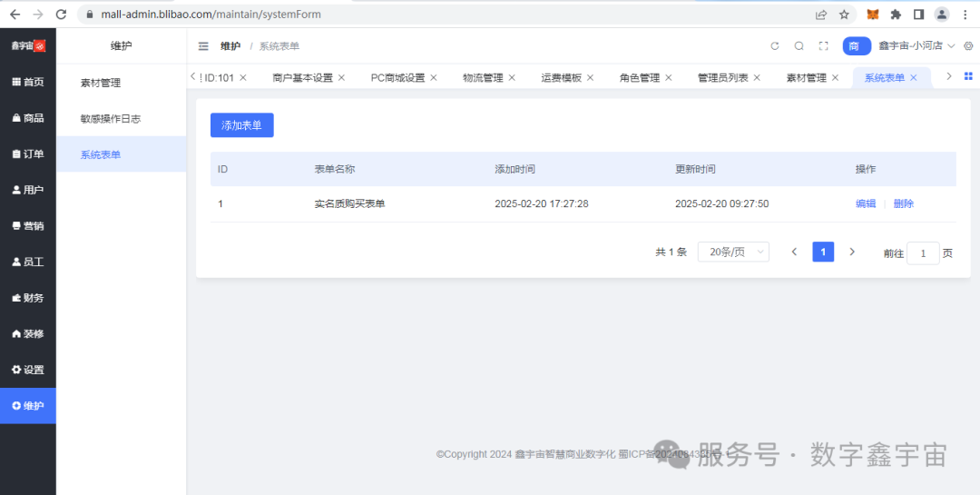
Task: Close the 系统表单 tab
Action: [913, 77]
